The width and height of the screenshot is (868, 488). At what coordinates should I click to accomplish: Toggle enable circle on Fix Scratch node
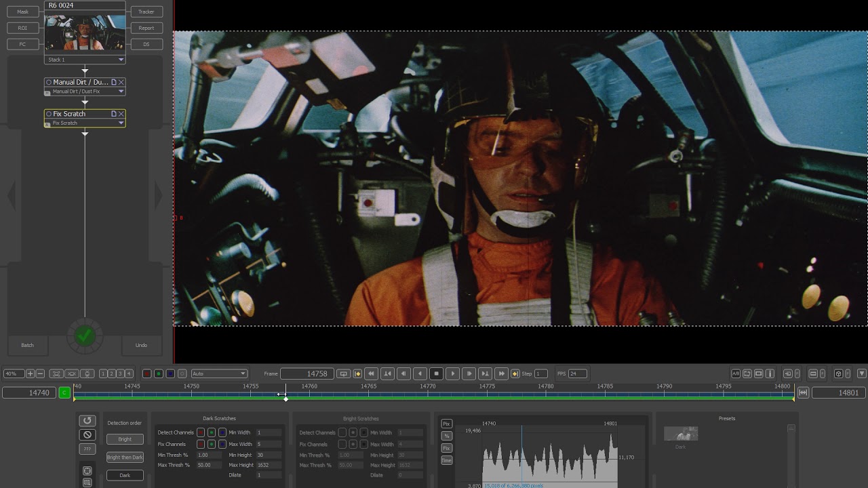(49, 114)
